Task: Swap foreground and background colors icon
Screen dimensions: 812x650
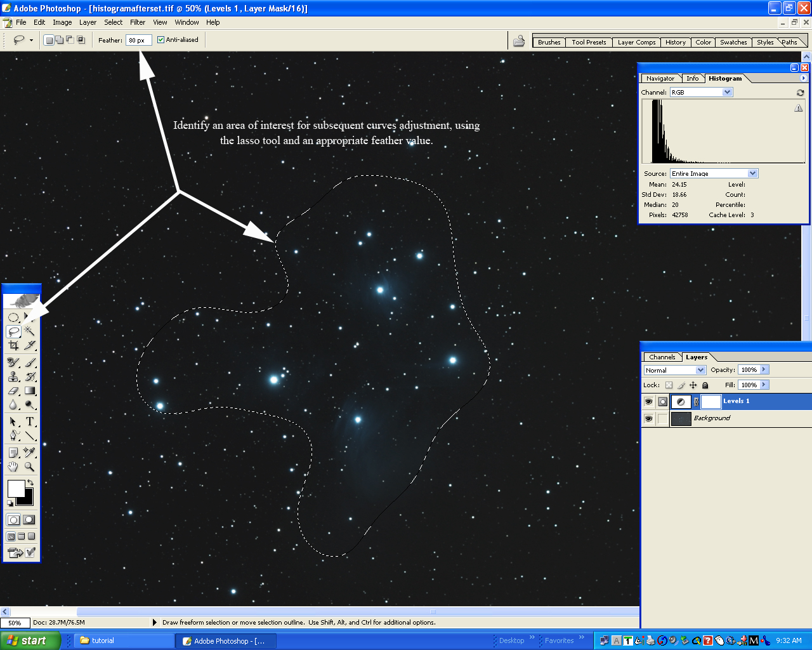Action: pyautogui.click(x=30, y=483)
